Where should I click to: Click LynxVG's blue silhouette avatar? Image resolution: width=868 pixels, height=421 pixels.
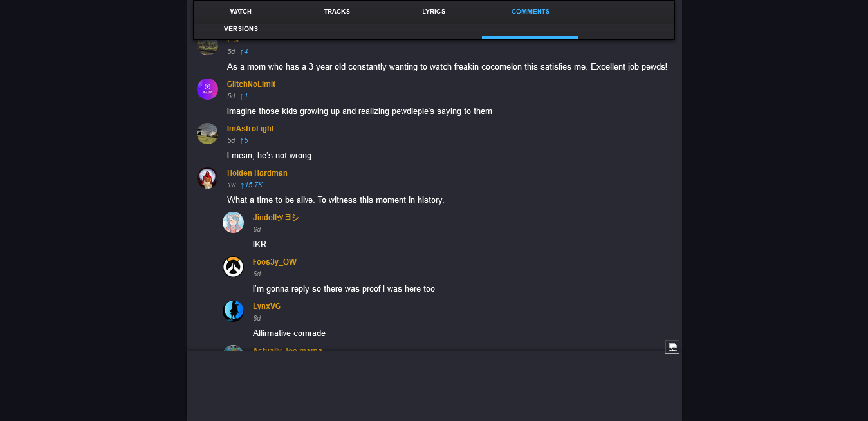pos(233,312)
